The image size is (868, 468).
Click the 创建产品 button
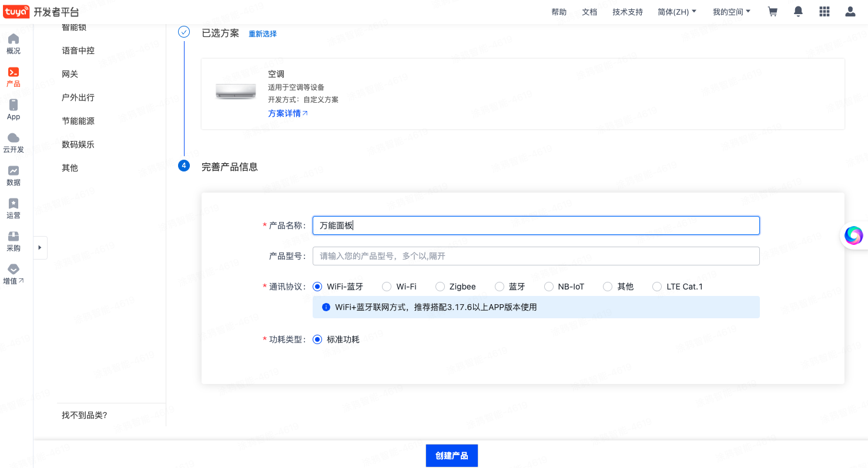(x=451, y=456)
